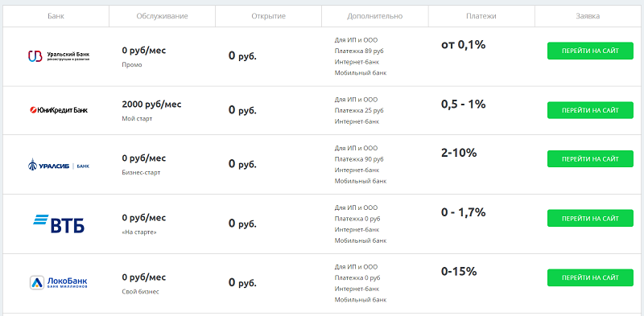Select the Заявка column header
The height and width of the screenshot is (316, 644).
[588, 16]
